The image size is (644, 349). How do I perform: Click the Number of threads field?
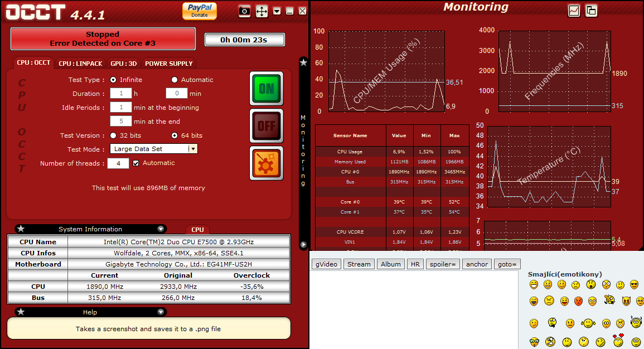(x=118, y=163)
